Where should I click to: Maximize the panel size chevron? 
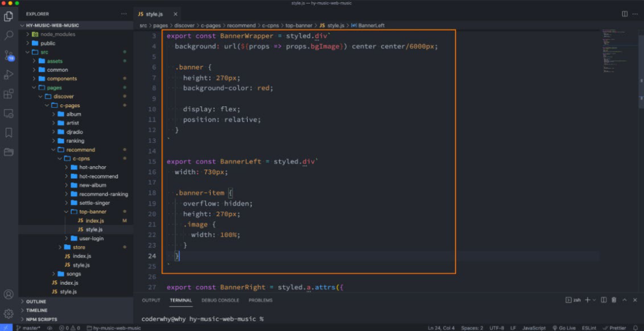pos(625,300)
